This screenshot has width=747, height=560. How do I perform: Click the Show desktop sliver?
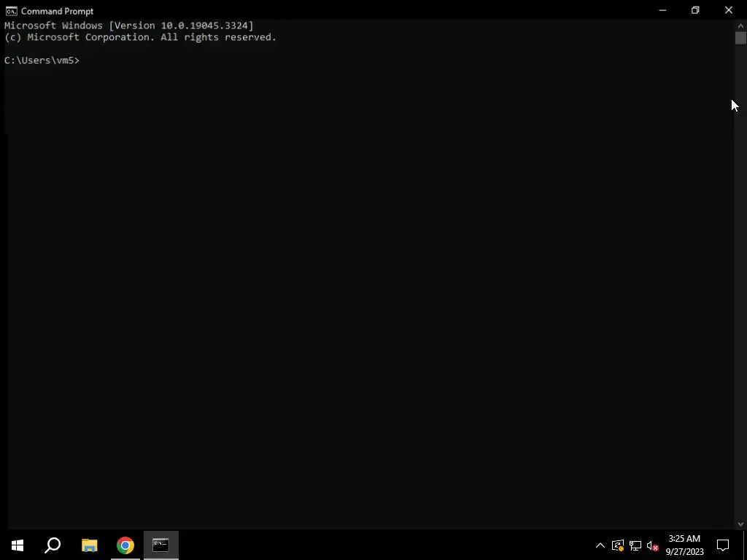click(x=745, y=545)
